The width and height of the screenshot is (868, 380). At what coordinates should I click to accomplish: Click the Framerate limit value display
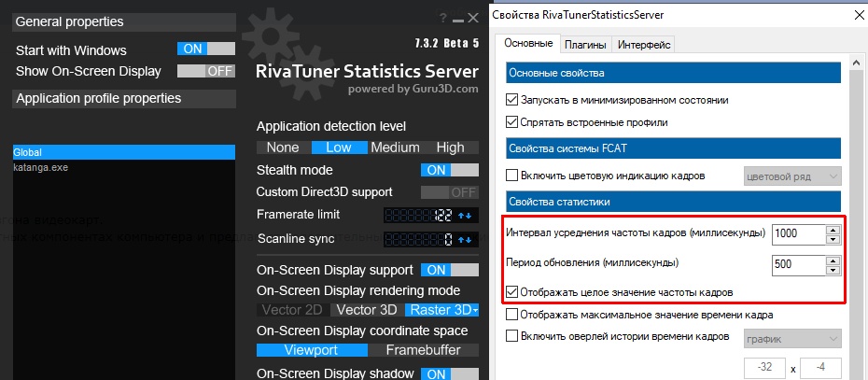coord(419,216)
